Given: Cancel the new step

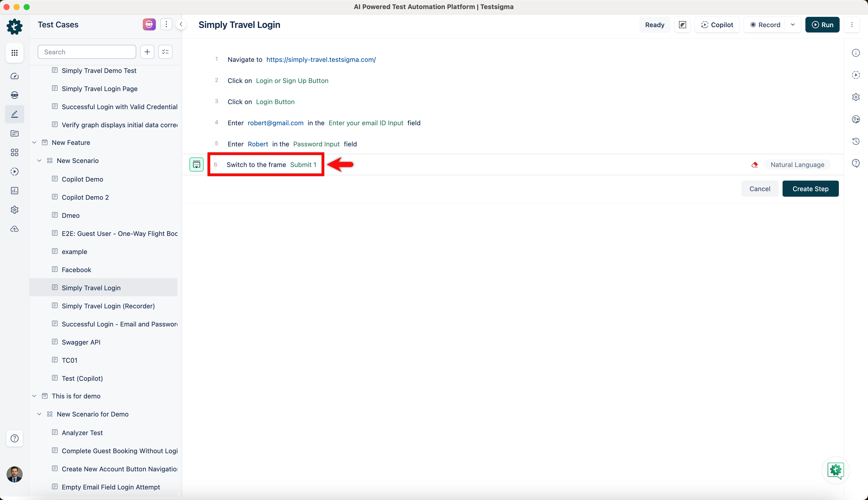Looking at the screenshot, I should pos(760,189).
